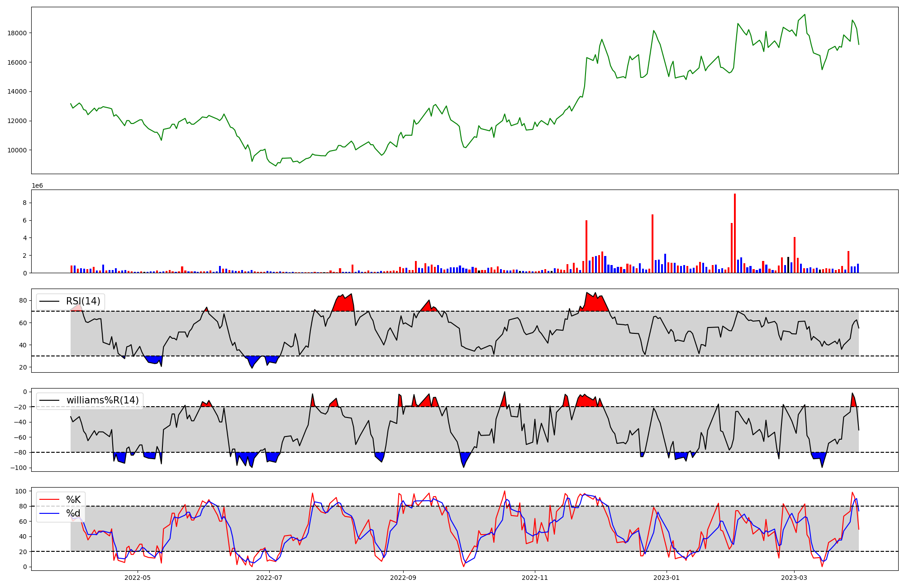This screenshot has width=905, height=588.
Task: Click the RSI(14) legend label
Action: [83, 301]
